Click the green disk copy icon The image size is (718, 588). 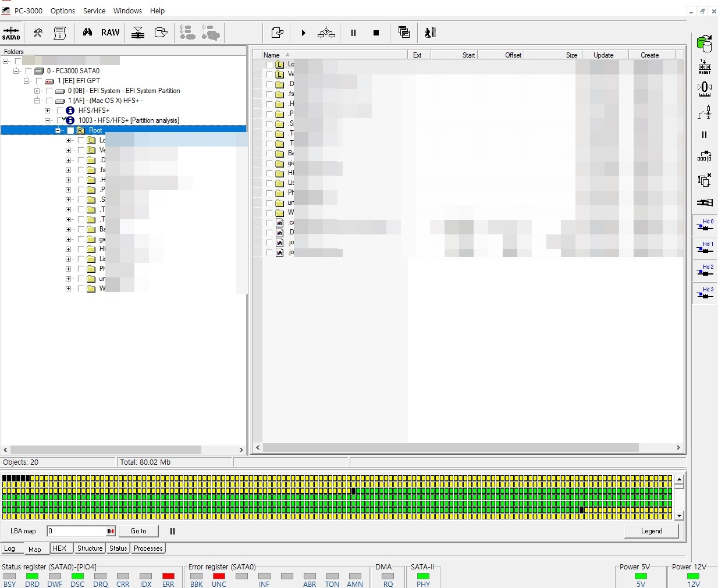(x=705, y=43)
